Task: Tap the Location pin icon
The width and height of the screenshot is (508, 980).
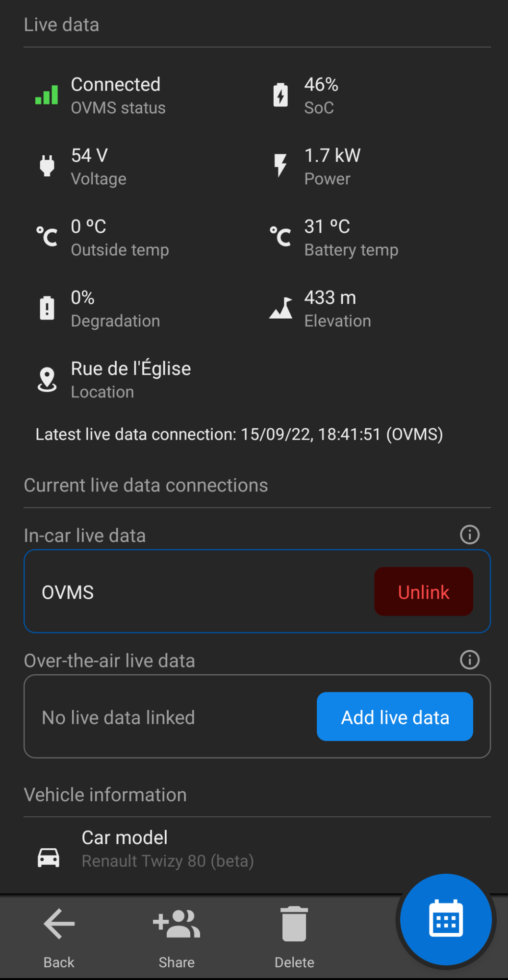Action: click(x=47, y=380)
